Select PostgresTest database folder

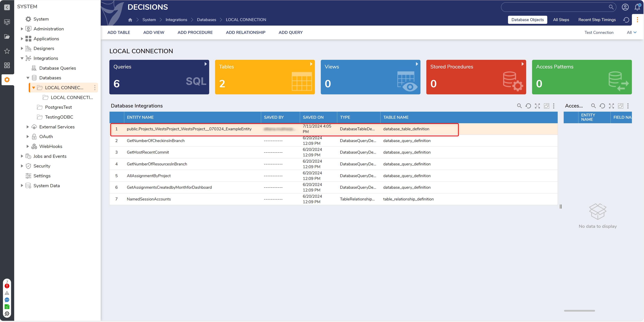pos(58,107)
